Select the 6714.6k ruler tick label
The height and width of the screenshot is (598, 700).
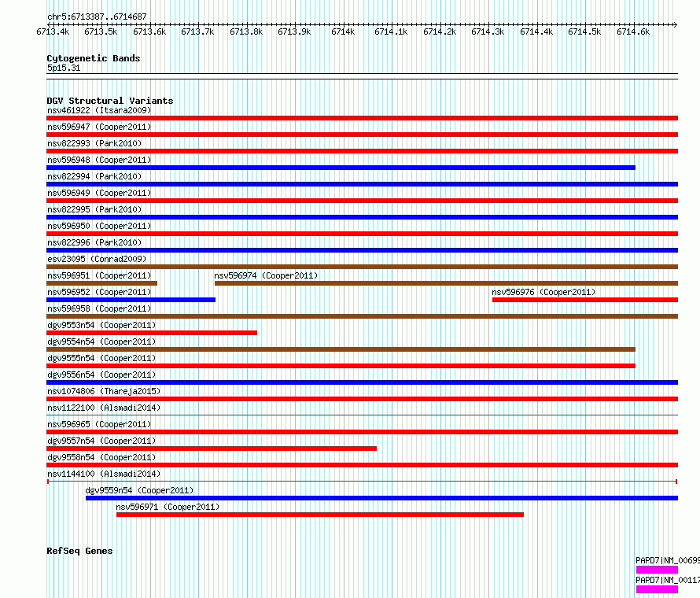[633, 31]
